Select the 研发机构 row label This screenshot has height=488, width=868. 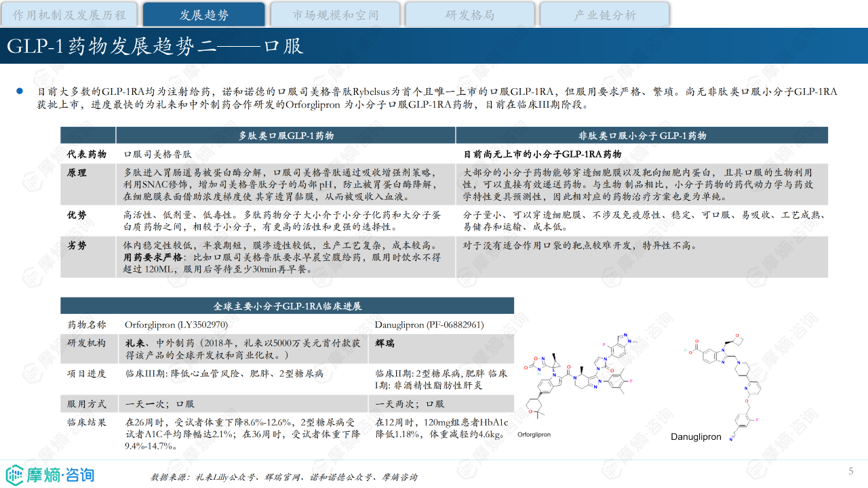(x=86, y=343)
